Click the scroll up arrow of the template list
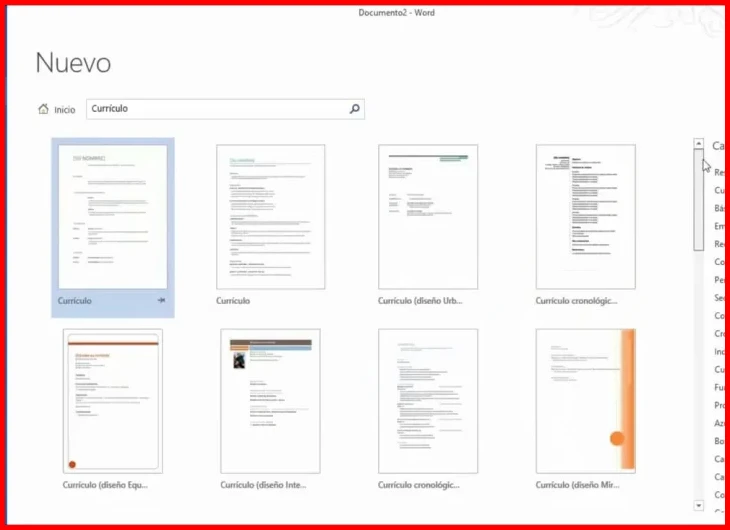Image resolution: width=730 pixels, height=530 pixels. pos(698,143)
